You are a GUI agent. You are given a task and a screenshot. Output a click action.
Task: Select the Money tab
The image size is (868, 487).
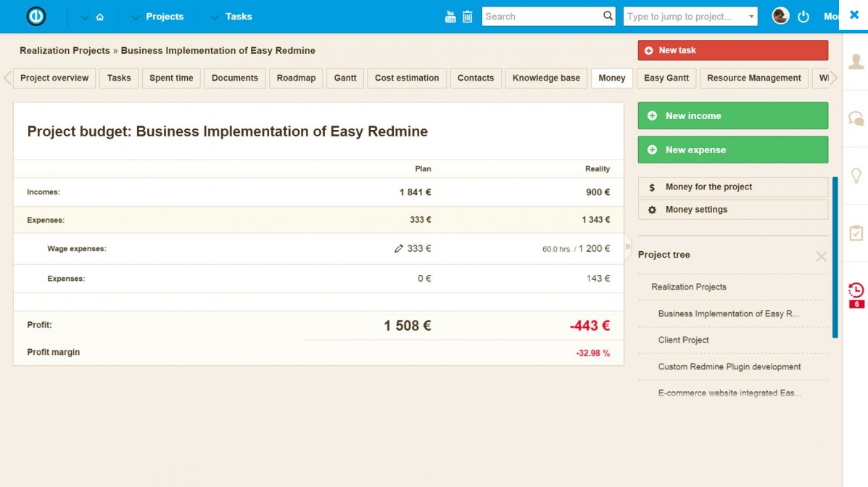[x=612, y=78]
